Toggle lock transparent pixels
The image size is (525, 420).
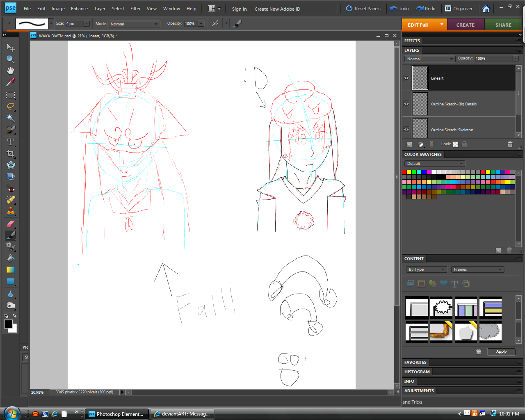pyautogui.click(x=455, y=144)
